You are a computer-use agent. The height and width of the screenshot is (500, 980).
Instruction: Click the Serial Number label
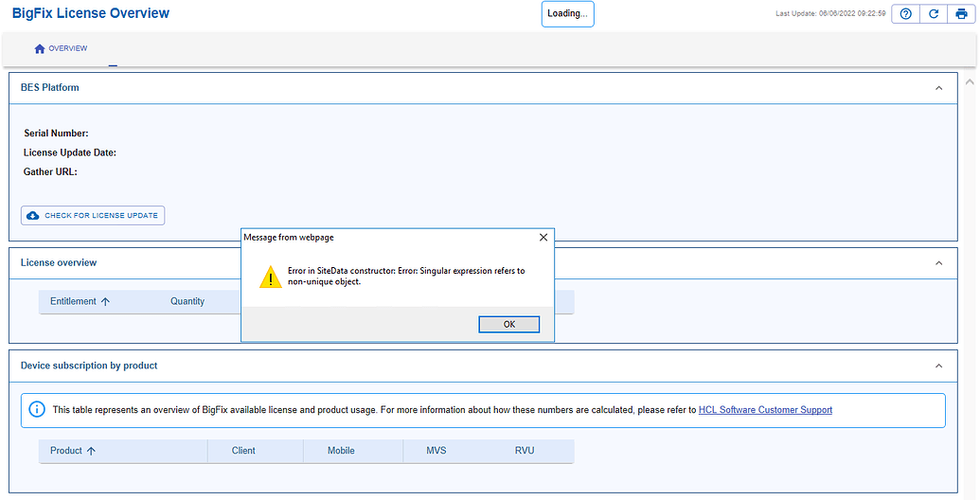[56, 134]
